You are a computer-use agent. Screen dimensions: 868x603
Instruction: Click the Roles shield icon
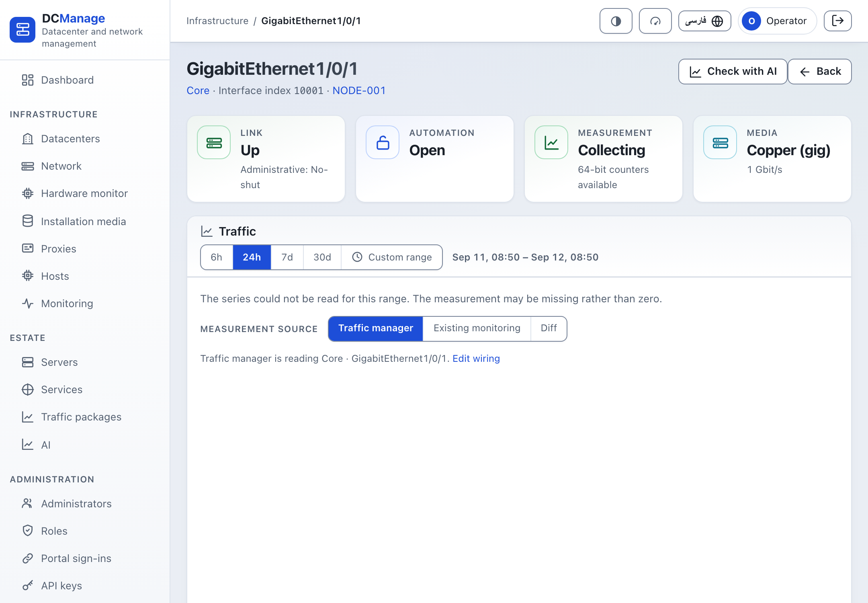click(28, 531)
